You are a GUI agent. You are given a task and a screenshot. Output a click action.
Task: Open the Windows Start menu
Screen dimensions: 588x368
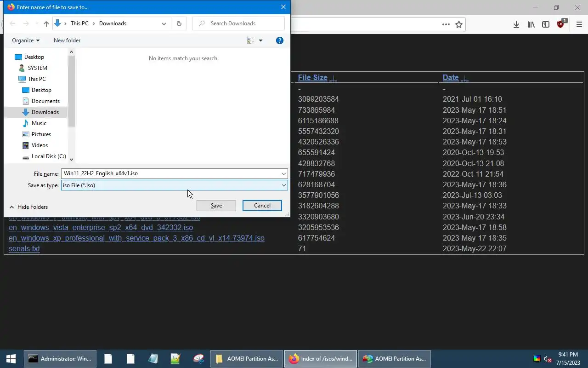click(11, 359)
